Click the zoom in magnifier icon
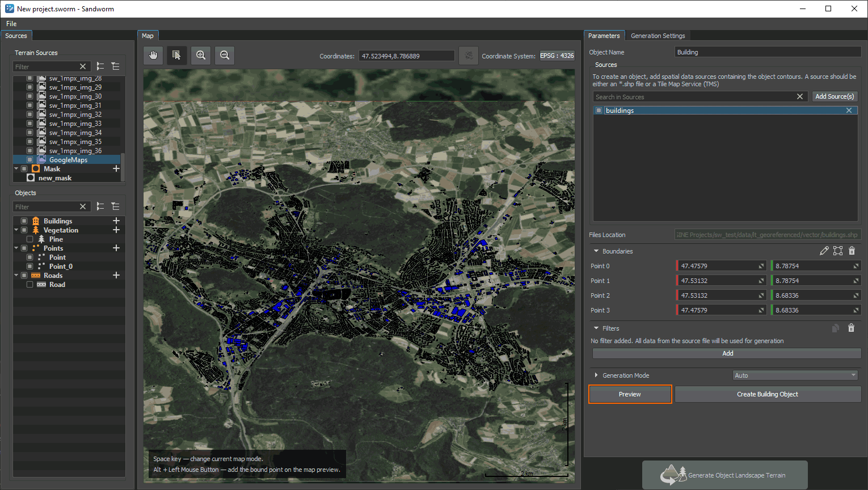868x490 pixels. point(201,56)
